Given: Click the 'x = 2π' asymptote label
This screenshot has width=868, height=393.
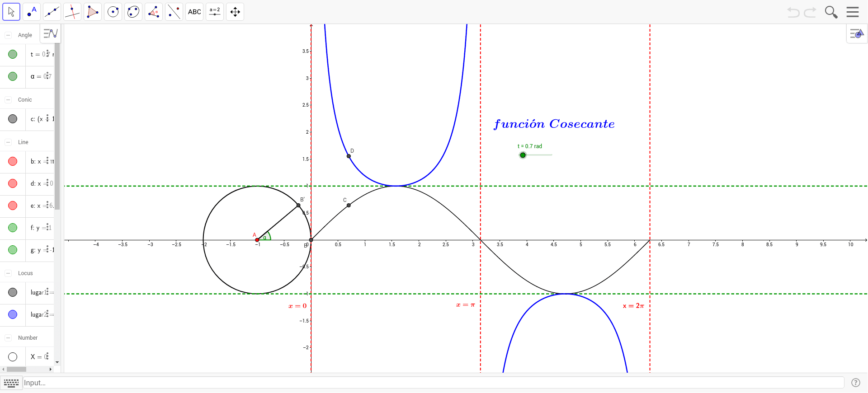Looking at the screenshot, I should 633,306.
